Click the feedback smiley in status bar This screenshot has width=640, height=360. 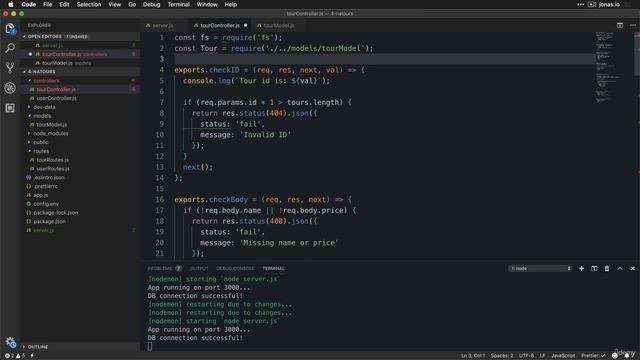tap(615, 356)
